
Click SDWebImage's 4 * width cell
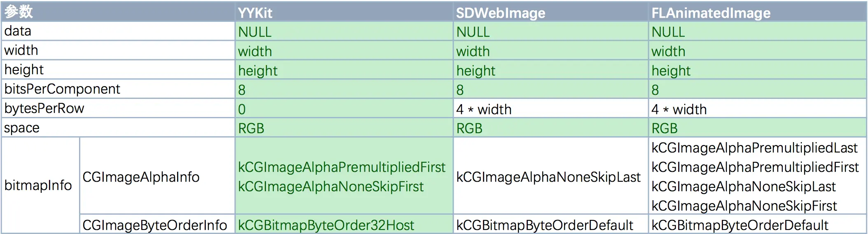(x=551, y=109)
